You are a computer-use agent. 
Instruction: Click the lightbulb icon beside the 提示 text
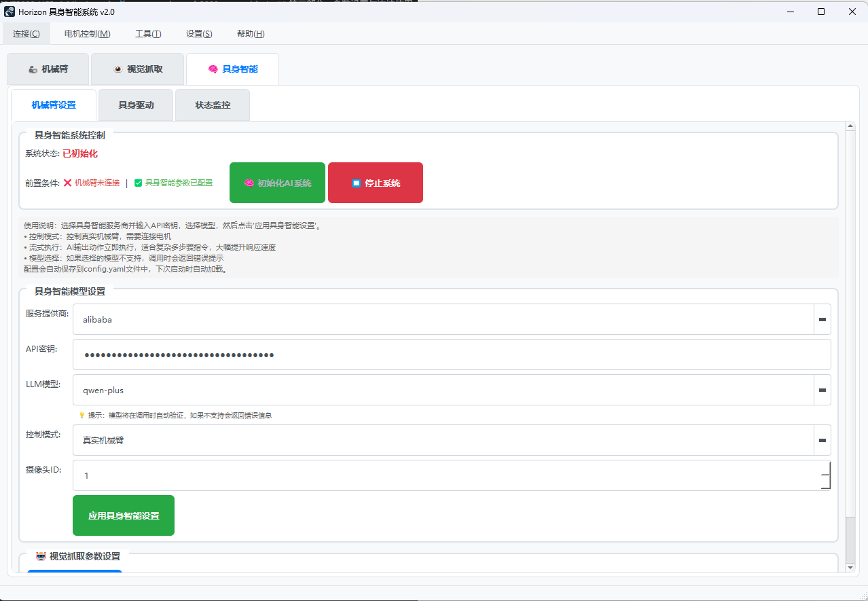pos(82,415)
